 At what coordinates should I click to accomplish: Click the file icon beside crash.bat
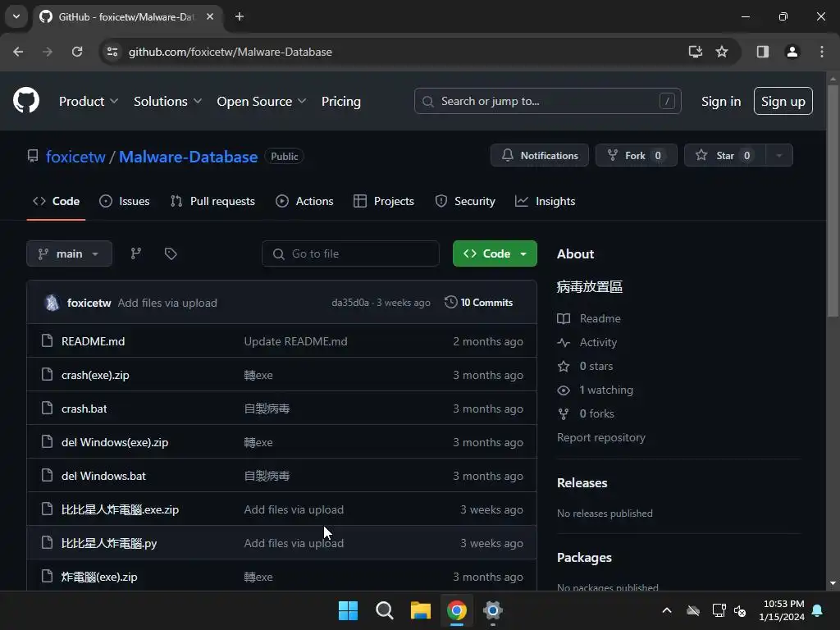pos(47,409)
